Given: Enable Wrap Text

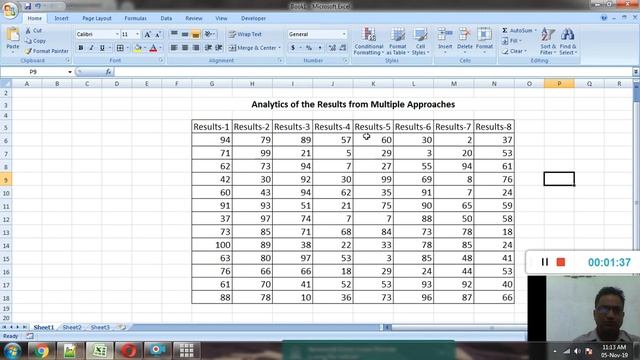Looking at the screenshot, I should point(245,34).
